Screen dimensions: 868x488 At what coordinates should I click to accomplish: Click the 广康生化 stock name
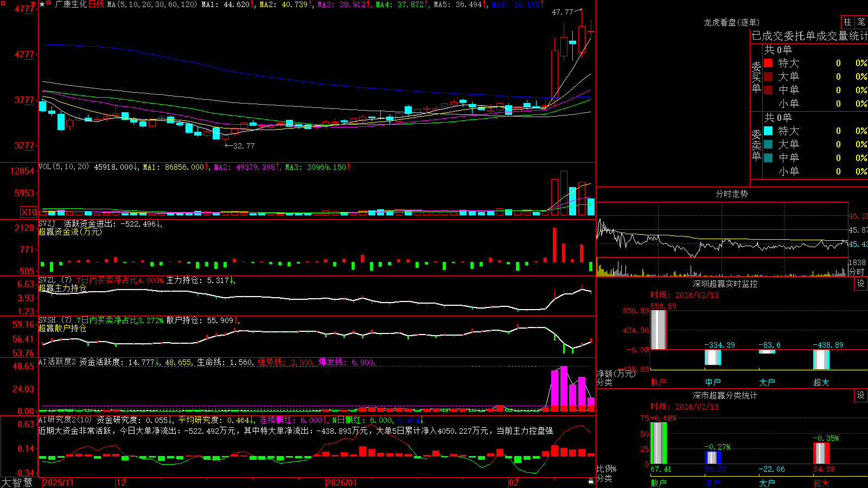point(71,4)
